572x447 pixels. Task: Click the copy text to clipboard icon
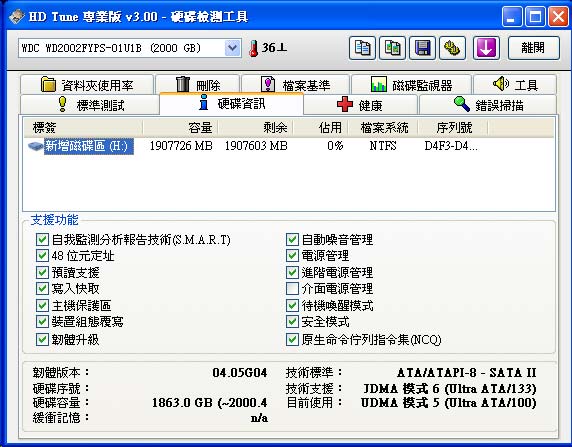point(362,48)
